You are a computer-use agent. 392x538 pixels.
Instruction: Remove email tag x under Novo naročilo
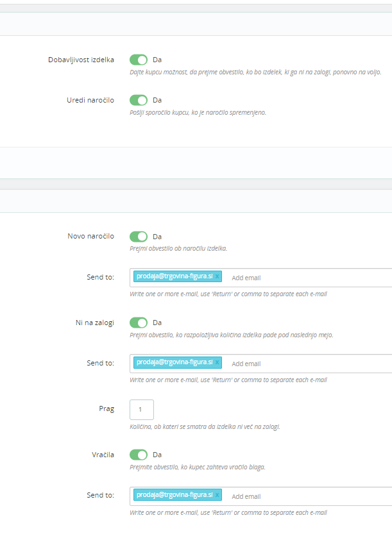click(x=217, y=276)
